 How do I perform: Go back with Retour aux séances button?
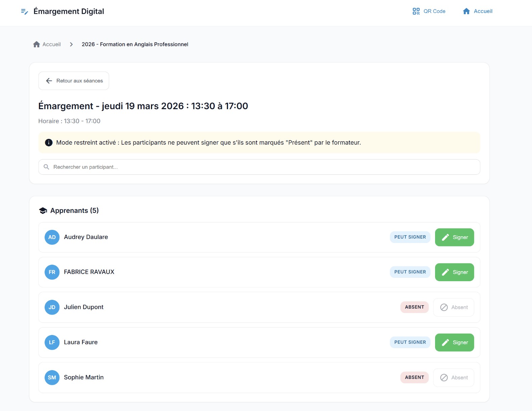(74, 81)
